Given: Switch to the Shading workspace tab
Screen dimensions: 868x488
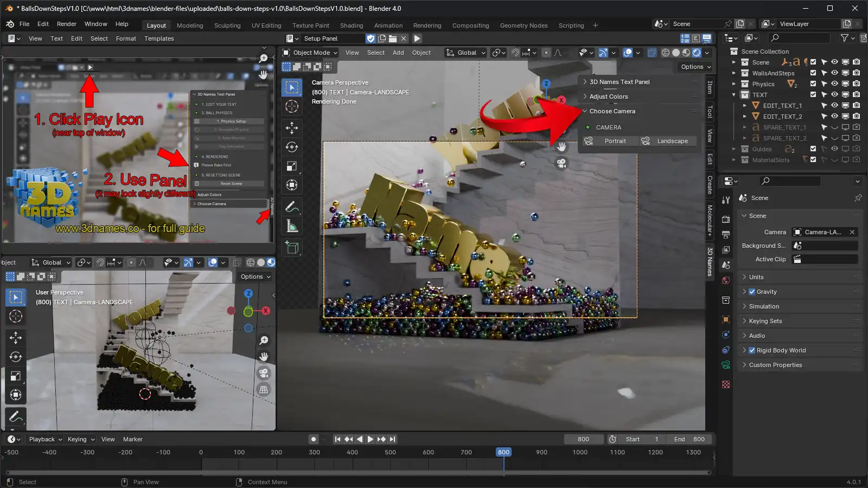Looking at the screenshot, I should tap(352, 25).
